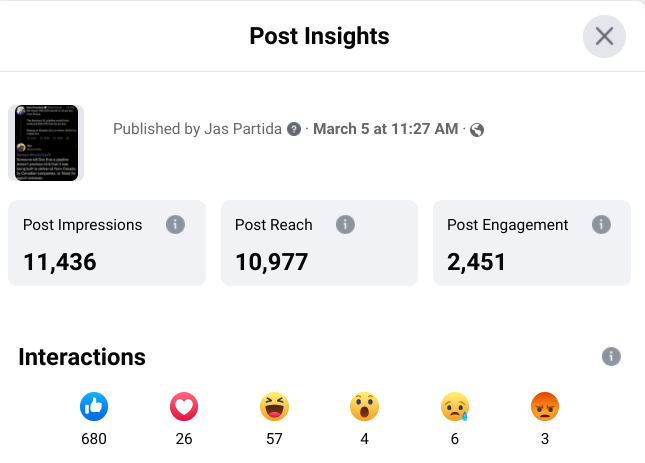Click the 680 likes count

pyautogui.click(x=94, y=439)
